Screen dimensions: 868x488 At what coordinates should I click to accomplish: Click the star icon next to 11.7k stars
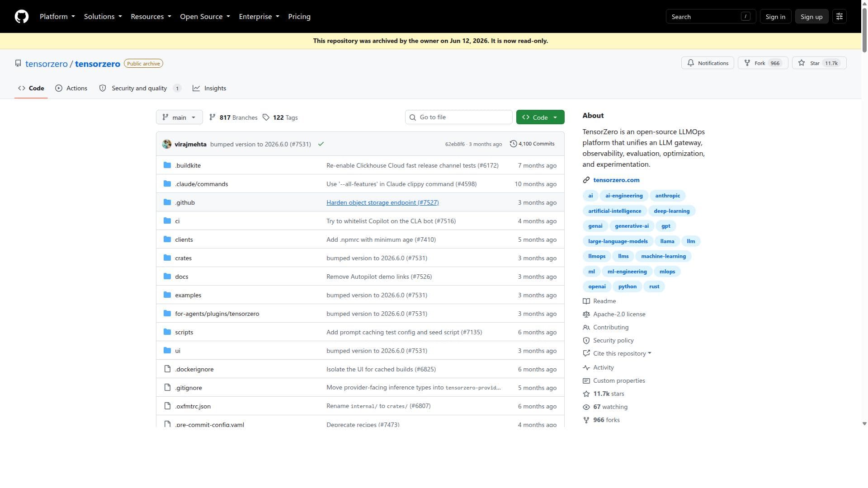click(586, 394)
